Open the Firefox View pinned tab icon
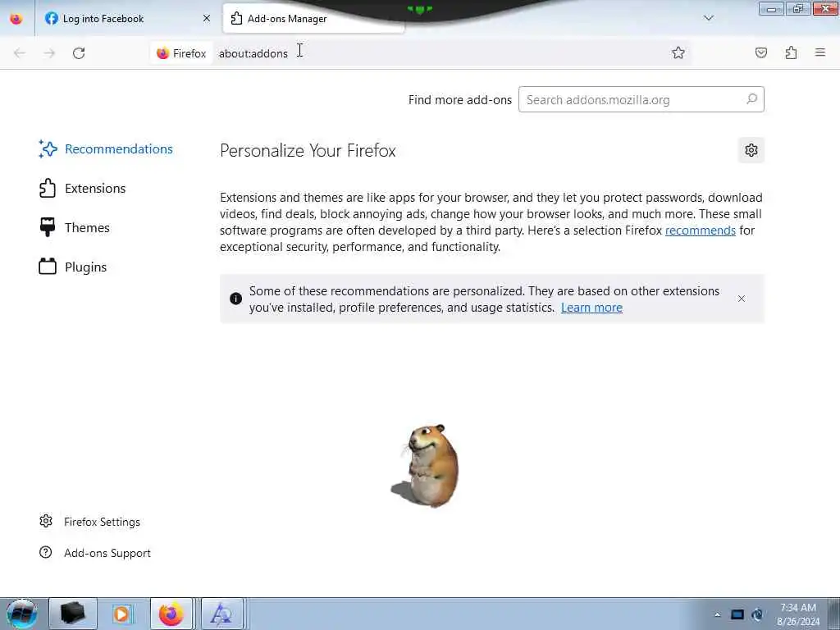Screen dimensions: 840x630 point(16,19)
